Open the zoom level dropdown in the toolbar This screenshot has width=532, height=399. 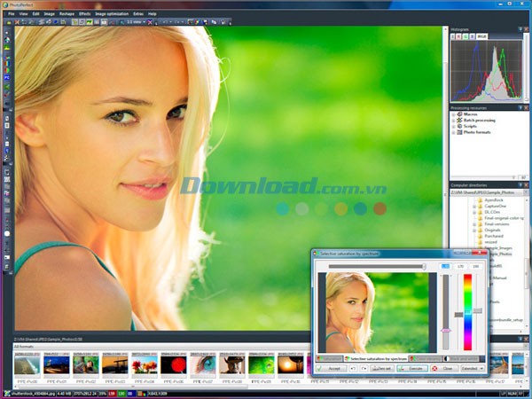[135, 23]
